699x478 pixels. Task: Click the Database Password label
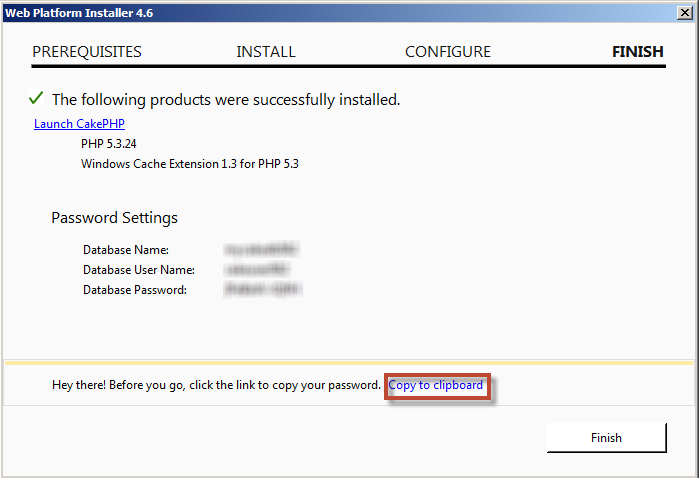pos(135,290)
